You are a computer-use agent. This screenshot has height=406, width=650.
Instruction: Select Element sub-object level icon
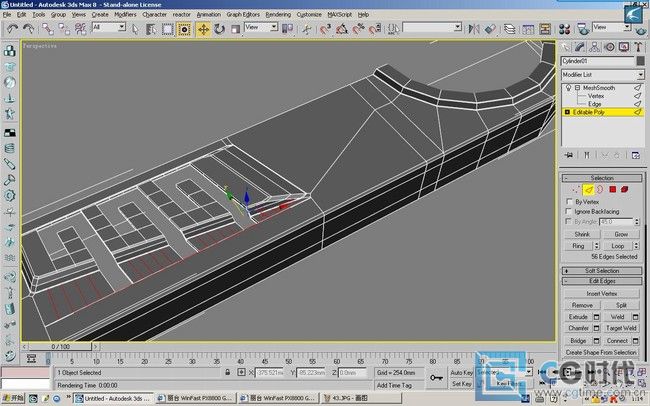pos(624,190)
